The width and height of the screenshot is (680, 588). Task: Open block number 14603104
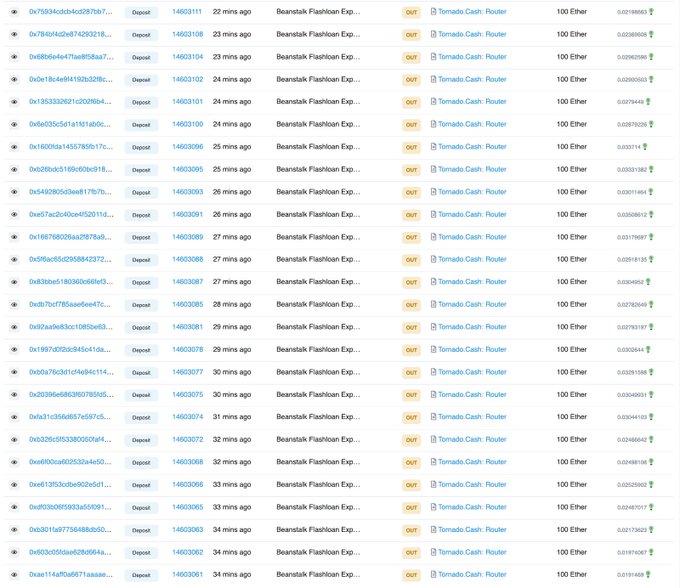pyautogui.click(x=187, y=57)
